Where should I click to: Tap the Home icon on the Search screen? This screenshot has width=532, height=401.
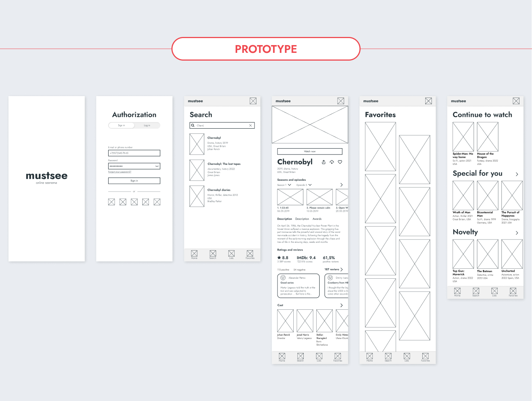(194, 254)
